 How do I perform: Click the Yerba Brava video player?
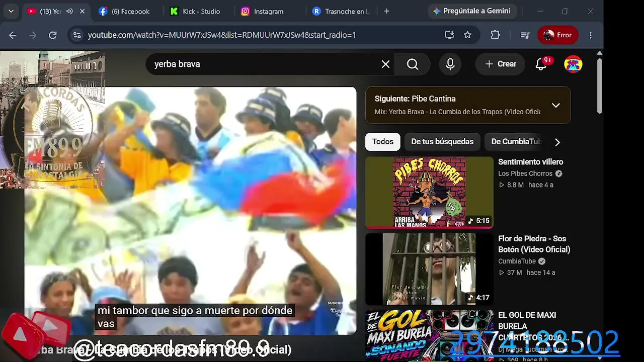tap(191, 211)
